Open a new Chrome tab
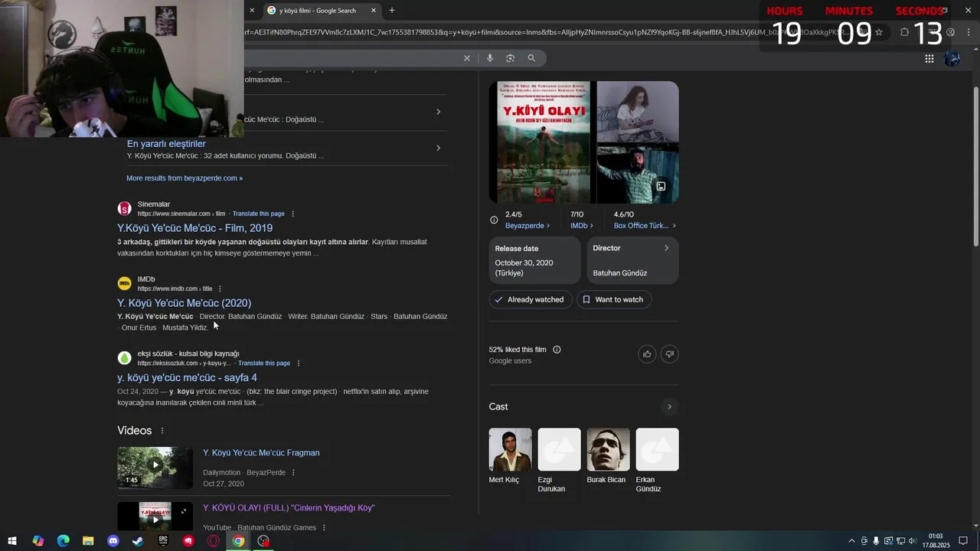This screenshot has width=980, height=551. pos(392,10)
